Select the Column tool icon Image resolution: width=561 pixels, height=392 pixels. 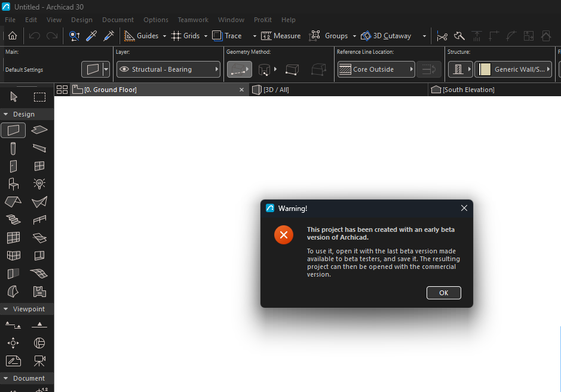13,148
